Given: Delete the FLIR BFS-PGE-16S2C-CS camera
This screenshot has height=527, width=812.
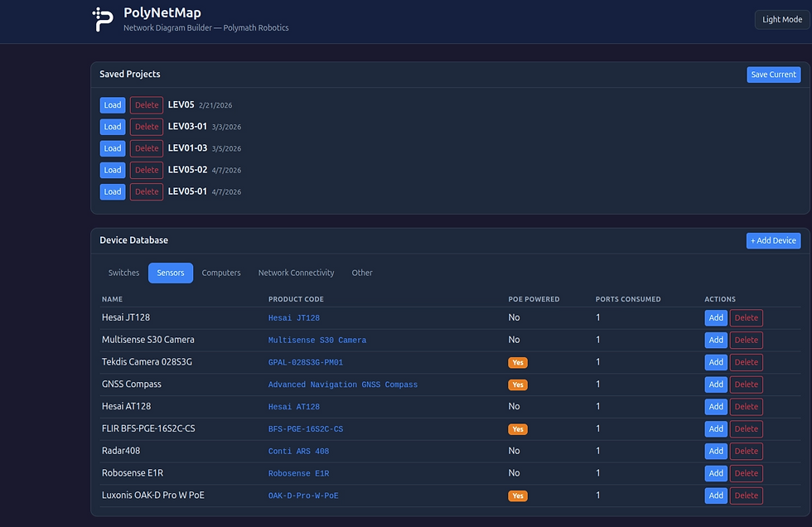Looking at the screenshot, I should (746, 429).
